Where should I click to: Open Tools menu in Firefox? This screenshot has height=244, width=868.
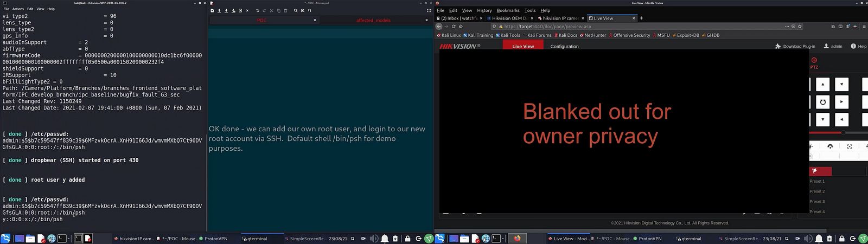click(x=530, y=10)
